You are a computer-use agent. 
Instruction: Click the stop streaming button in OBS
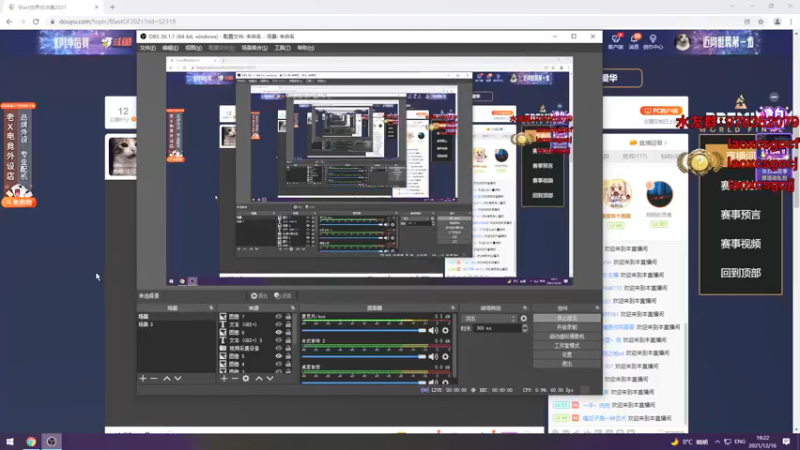pyautogui.click(x=566, y=318)
